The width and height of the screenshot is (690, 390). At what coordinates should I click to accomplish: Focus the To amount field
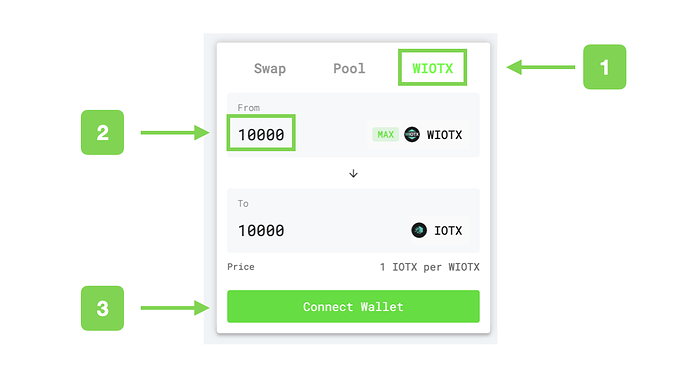(x=261, y=230)
